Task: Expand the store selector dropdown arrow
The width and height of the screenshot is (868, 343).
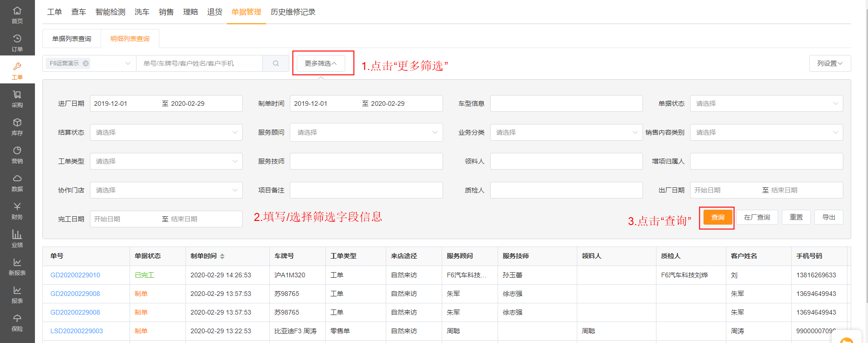Action: pos(128,63)
